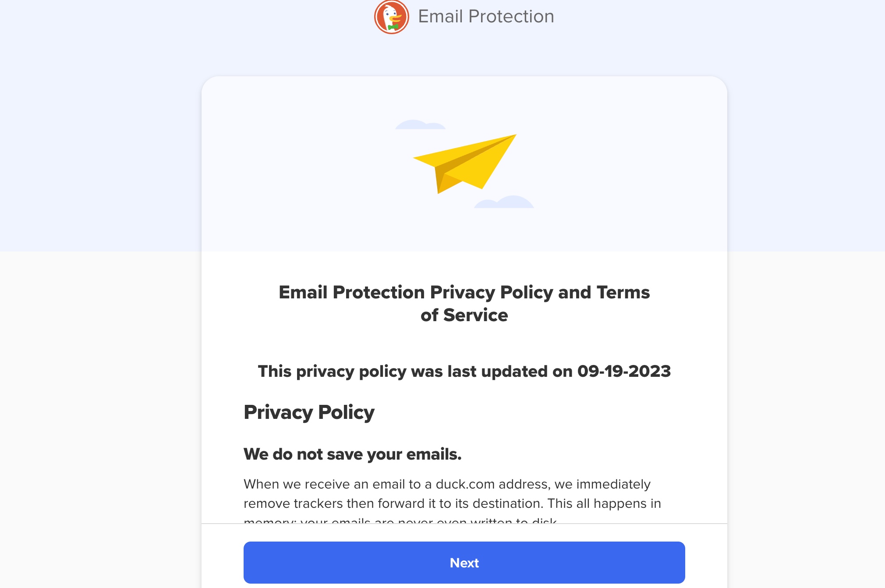Click the duck's orange beak in the logo
Image resolution: width=885 pixels, height=588 pixels.
click(x=396, y=18)
